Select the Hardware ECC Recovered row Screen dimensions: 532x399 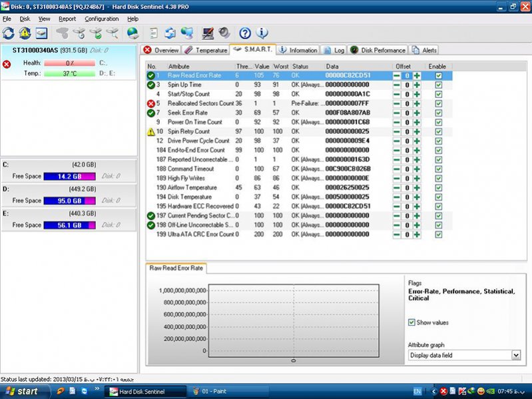point(298,206)
